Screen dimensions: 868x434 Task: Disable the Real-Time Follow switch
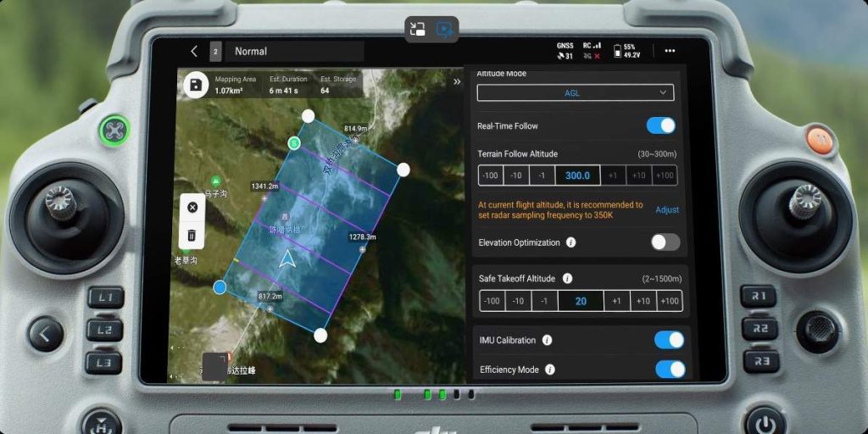click(661, 125)
